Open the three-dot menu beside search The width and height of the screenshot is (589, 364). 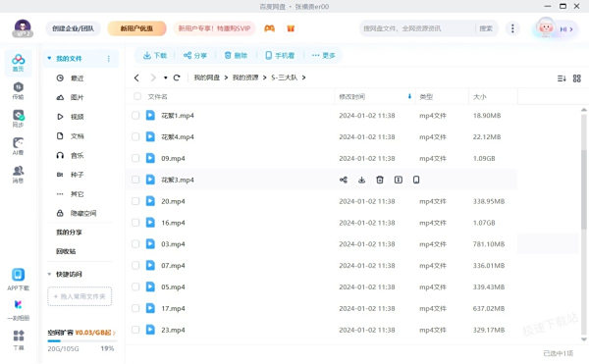tap(512, 28)
